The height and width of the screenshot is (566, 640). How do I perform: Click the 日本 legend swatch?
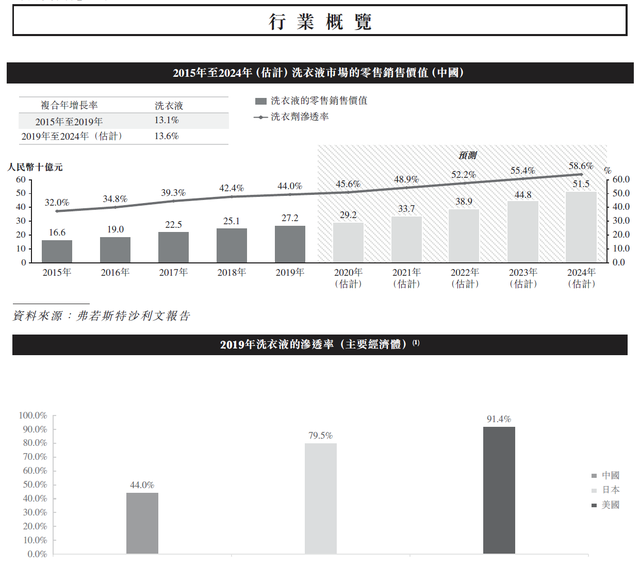click(x=594, y=491)
